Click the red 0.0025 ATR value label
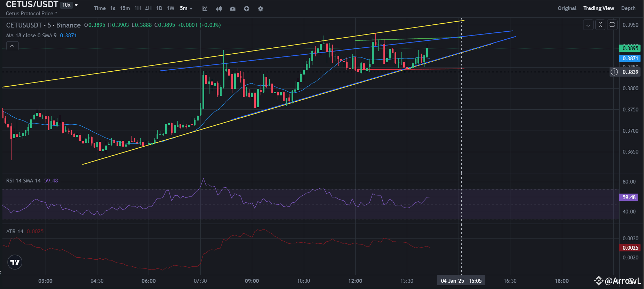Image resolution: width=644 pixels, height=289 pixels. click(630, 248)
